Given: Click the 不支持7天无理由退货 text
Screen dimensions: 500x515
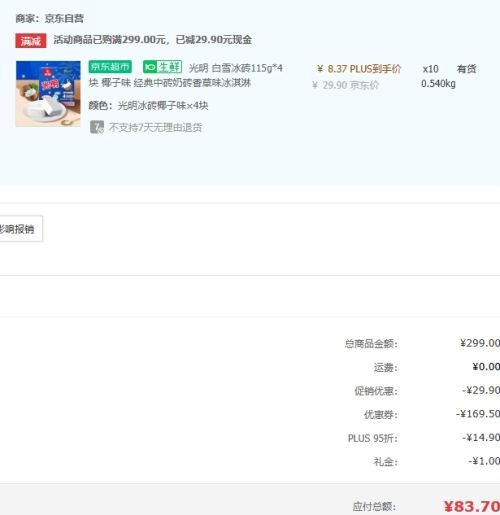Looking at the screenshot, I should pyautogui.click(x=155, y=127).
